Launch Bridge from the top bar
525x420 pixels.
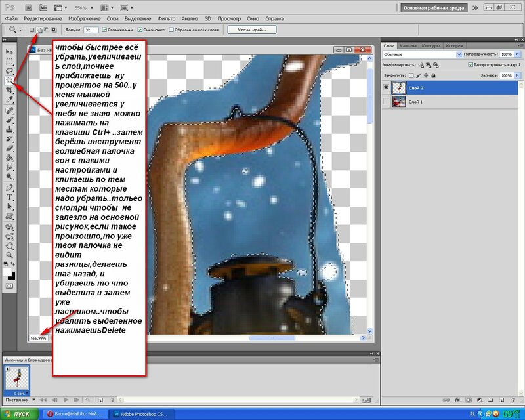tap(28, 7)
